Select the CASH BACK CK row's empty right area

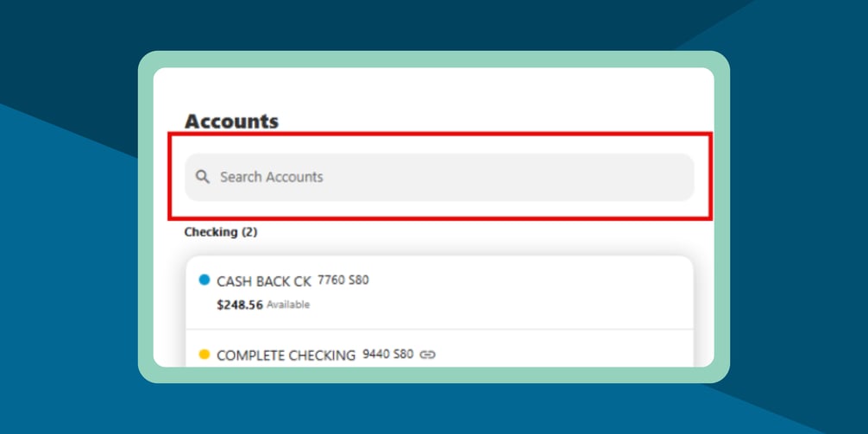pyautogui.click(x=561, y=292)
